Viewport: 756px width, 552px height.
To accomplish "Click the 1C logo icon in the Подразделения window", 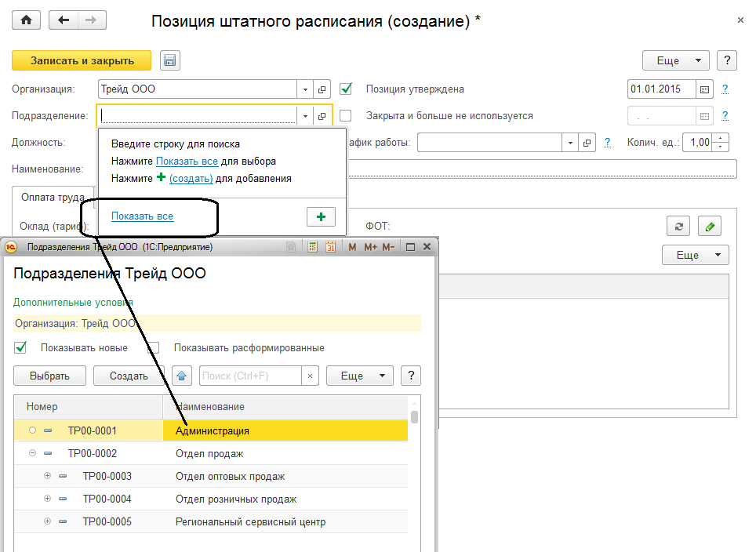I will 11,247.
